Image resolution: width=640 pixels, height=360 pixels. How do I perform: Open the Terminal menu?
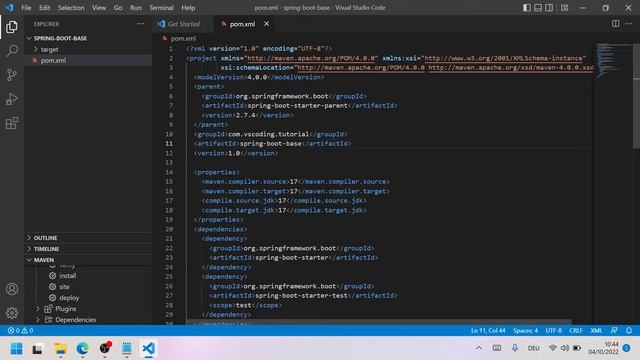pos(161,8)
